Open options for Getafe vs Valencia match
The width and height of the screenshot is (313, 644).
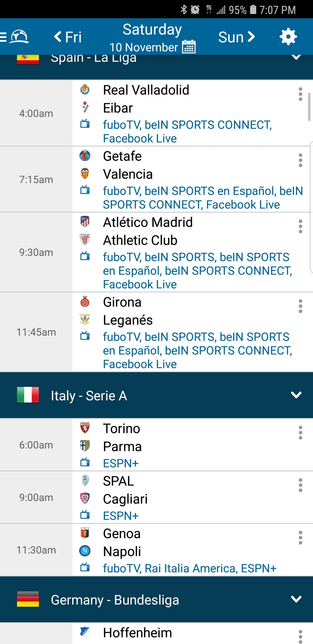[300, 160]
